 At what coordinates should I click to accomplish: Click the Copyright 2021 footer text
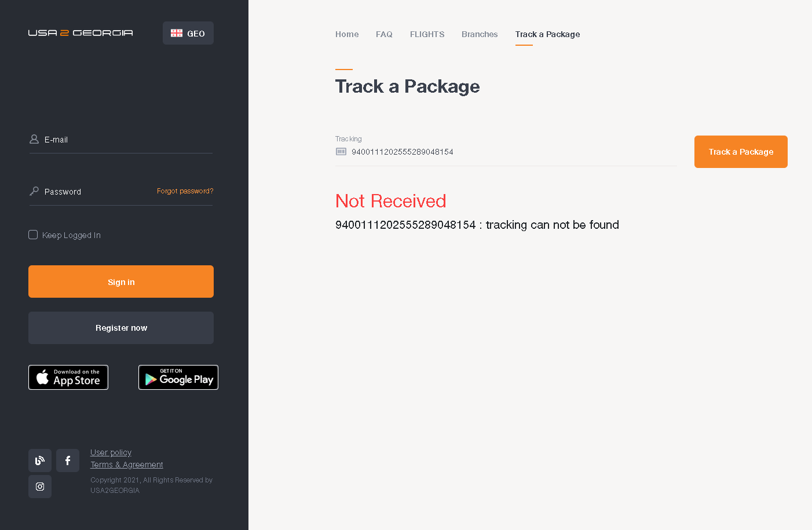(x=151, y=485)
